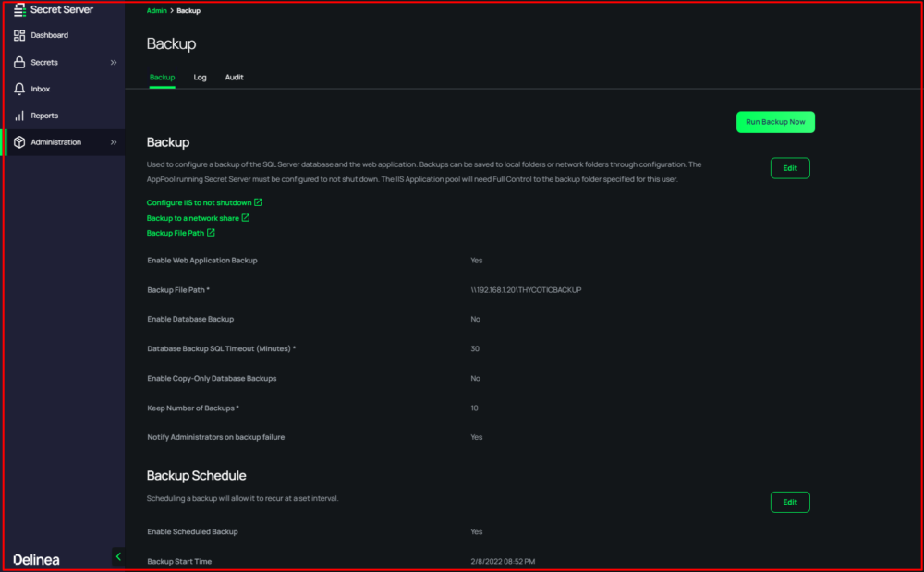Click Edit button for Backup Schedule
The width and height of the screenshot is (924, 572).
pyautogui.click(x=790, y=502)
